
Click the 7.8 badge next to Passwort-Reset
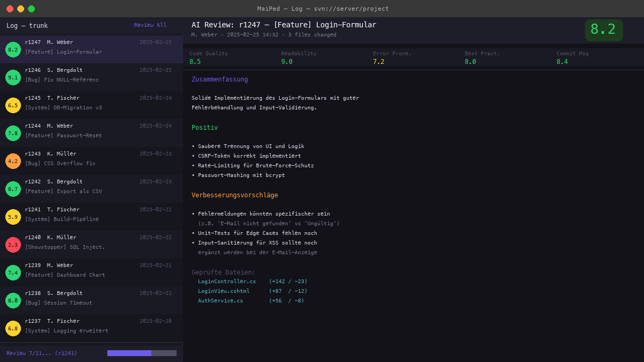pyautogui.click(x=13, y=133)
